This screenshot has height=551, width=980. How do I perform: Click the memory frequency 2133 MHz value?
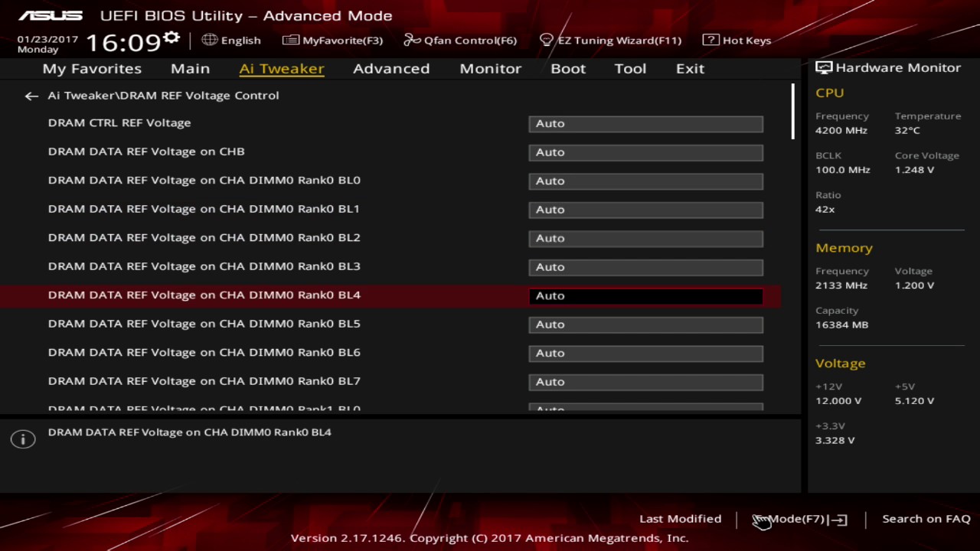(x=841, y=285)
